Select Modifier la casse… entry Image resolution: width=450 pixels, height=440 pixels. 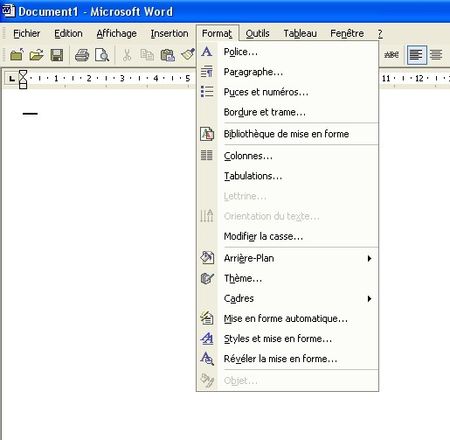tap(288, 236)
